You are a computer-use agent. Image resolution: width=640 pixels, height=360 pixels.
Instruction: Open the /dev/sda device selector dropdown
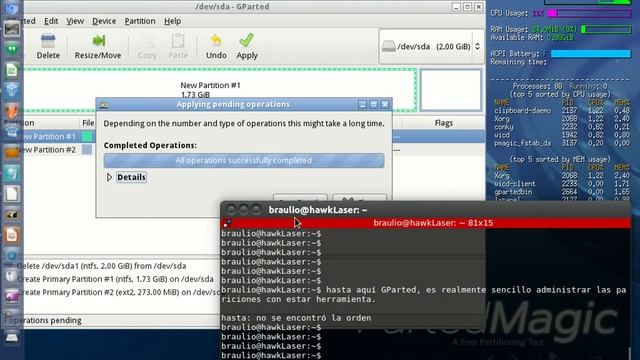[431, 47]
